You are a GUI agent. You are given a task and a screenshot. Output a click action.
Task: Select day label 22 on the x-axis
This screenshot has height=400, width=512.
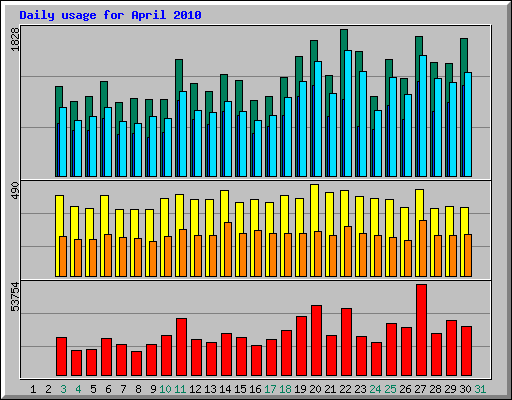pos(345,389)
